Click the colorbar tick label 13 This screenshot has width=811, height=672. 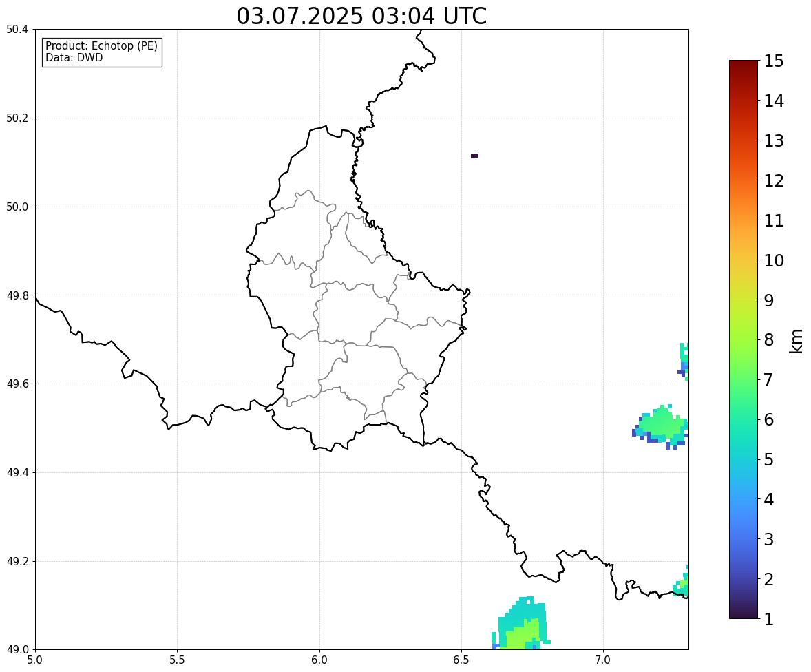[x=774, y=140]
